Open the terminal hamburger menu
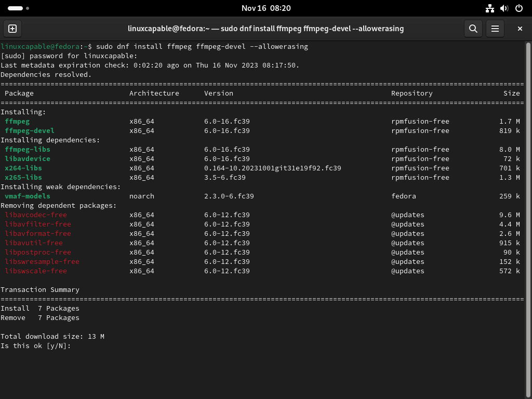 495,29
